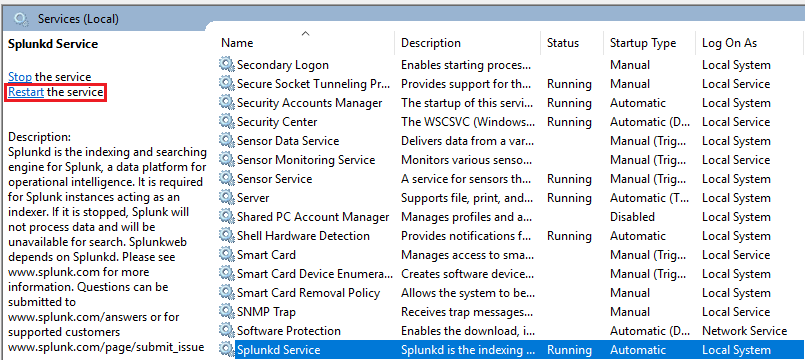Click the Splunkd Service heading in details pane
This screenshot has height=360, width=805.
pos(53,44)
